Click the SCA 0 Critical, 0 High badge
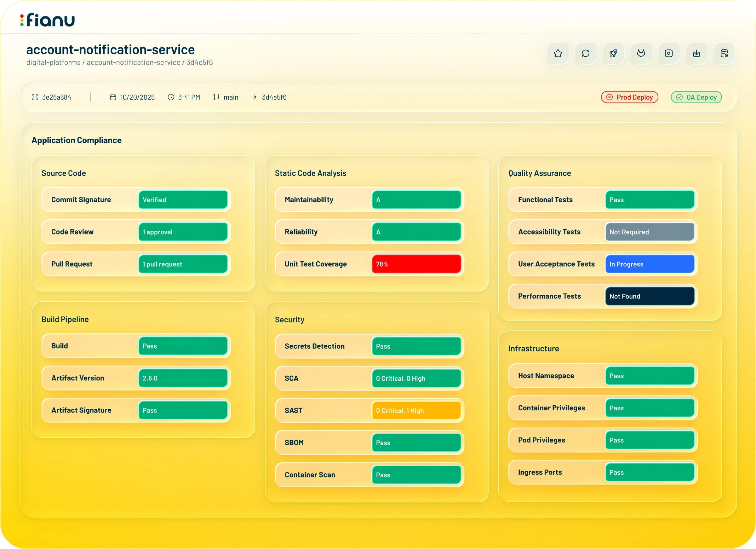Image resolution: width=756 pixels, height=549 pixels. [416, 378]
